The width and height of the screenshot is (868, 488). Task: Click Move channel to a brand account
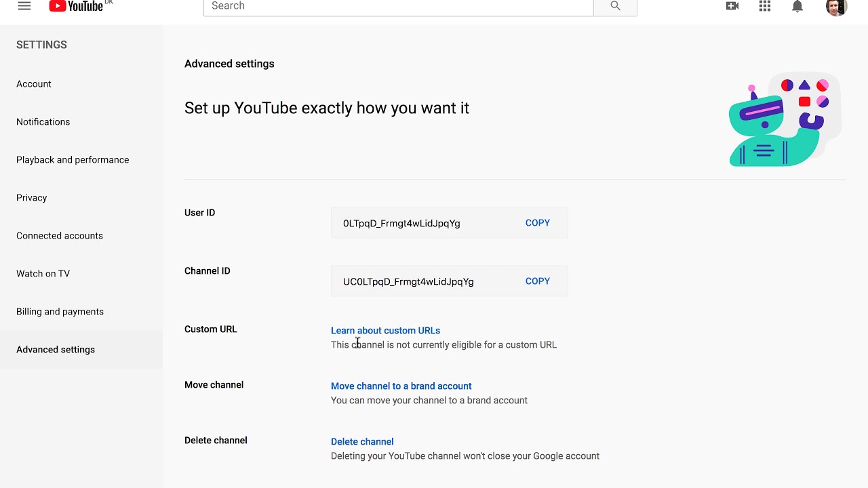(x=401, y=386)
